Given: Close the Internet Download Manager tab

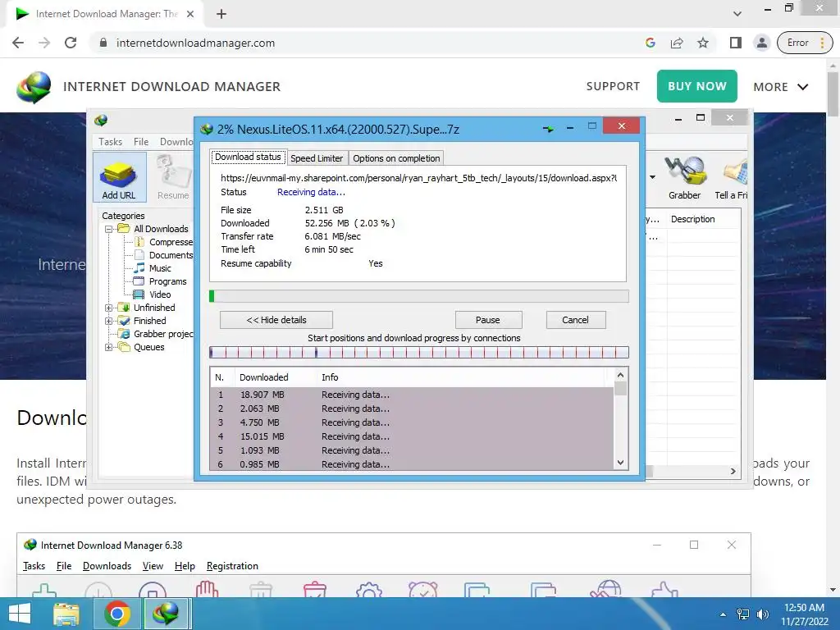Looking at the screenshot, I should click(x=190, y=14).
